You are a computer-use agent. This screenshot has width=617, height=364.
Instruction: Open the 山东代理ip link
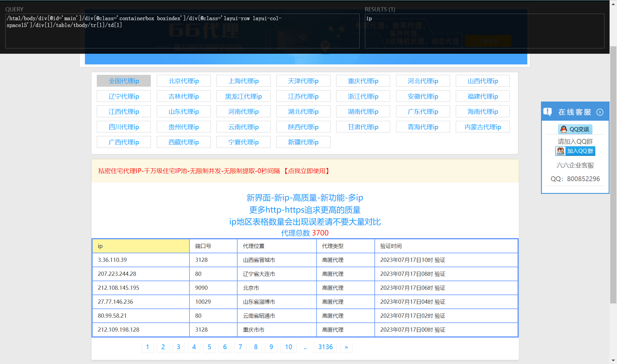pos(183,111)
